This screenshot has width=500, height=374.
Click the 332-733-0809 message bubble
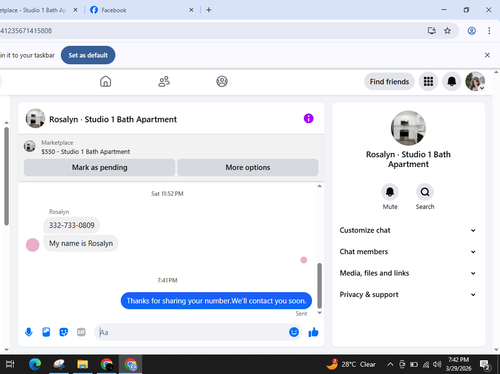pyautogui.click(x=72, y=225)
